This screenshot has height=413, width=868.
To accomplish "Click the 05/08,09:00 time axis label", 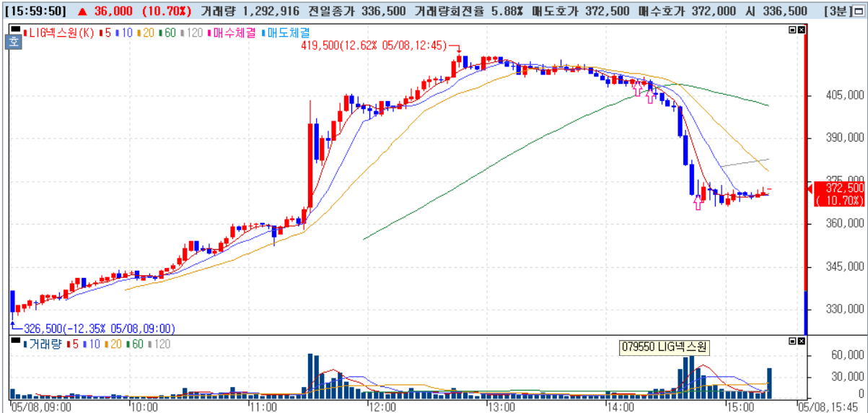I will 40,407.
